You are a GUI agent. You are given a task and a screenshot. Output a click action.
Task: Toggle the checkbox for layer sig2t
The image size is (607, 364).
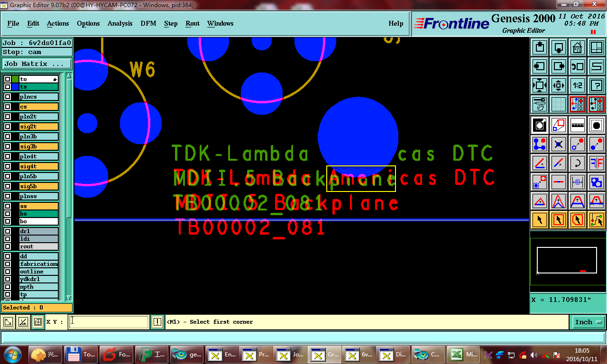[8, 127]
